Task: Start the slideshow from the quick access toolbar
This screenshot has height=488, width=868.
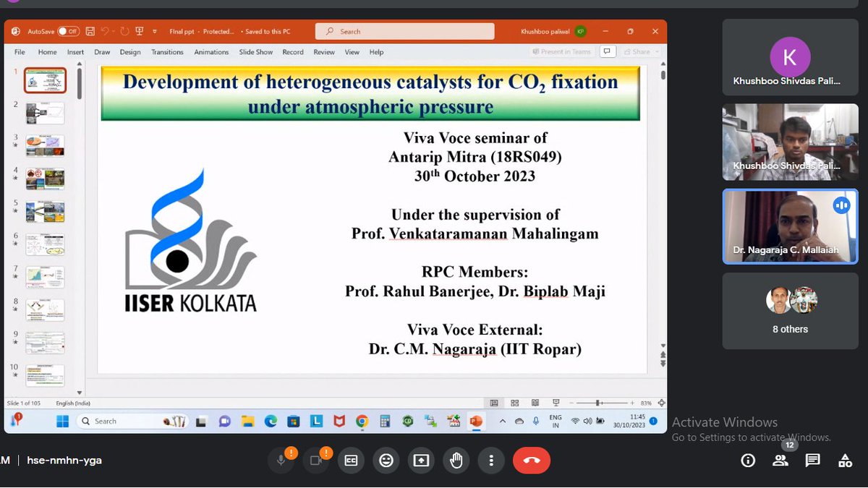Action: coord(137,31)
